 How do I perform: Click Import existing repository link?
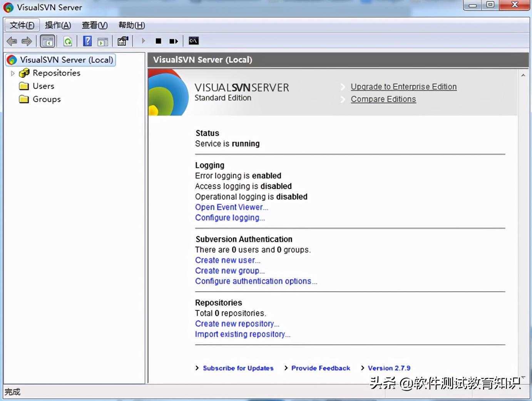tap(243, 334)
